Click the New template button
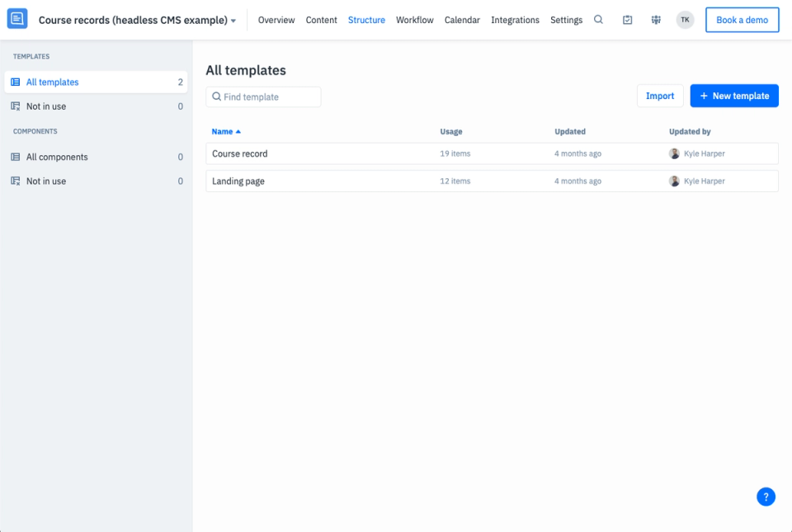Screen dimensions: 792x532 734,96
